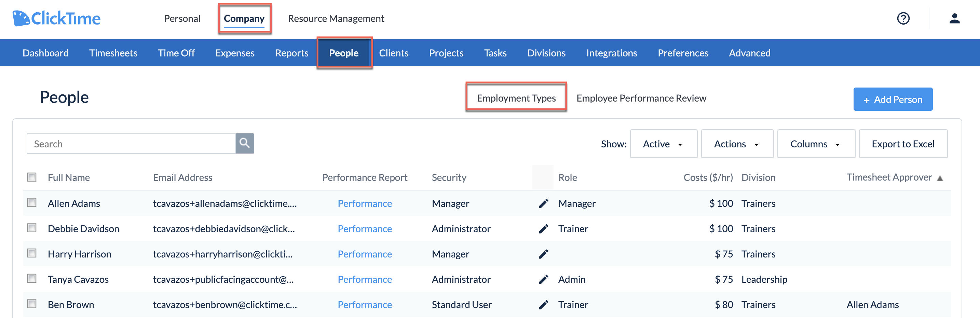Open Performance report for Debbie Davidson
This screenshot has width=980, height=318.
pos(365,228)
